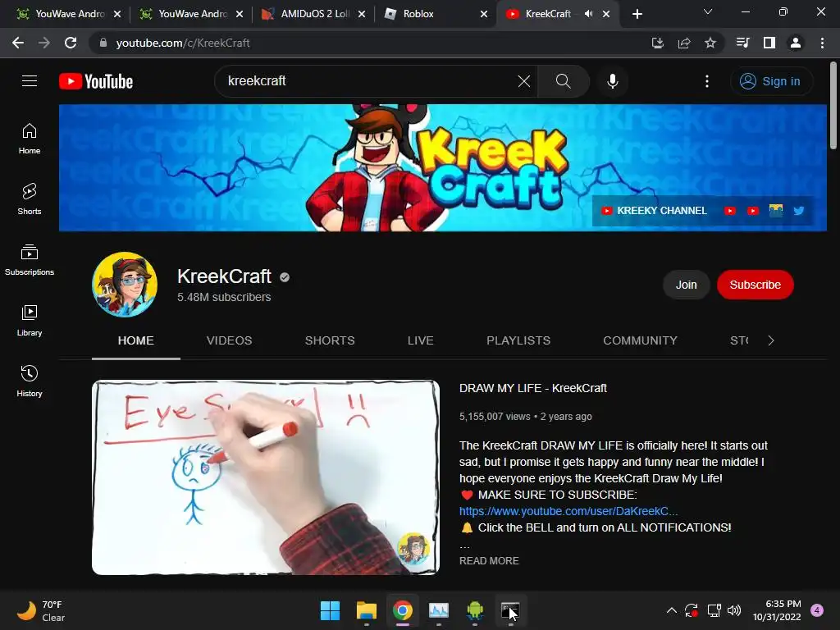The image size is (840, 630).
Task: Click the Twitter icon in the channel banner
Action: tap(799, 211)
